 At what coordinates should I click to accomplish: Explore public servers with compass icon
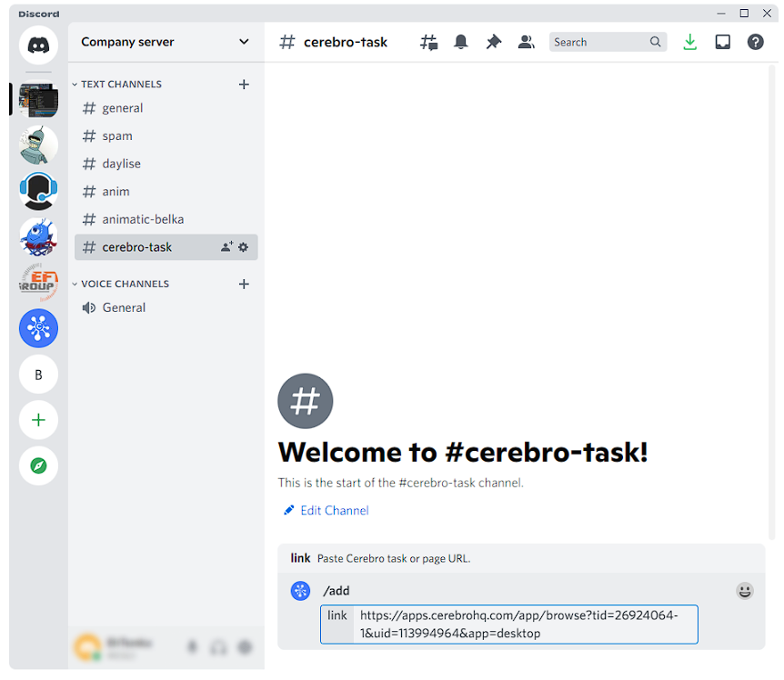click(38, 465)
